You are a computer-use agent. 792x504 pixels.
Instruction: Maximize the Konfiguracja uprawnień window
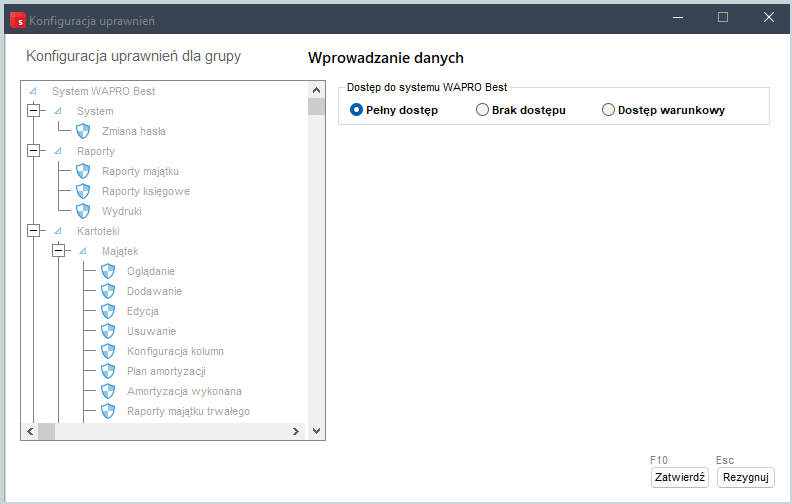pos(723,17)
